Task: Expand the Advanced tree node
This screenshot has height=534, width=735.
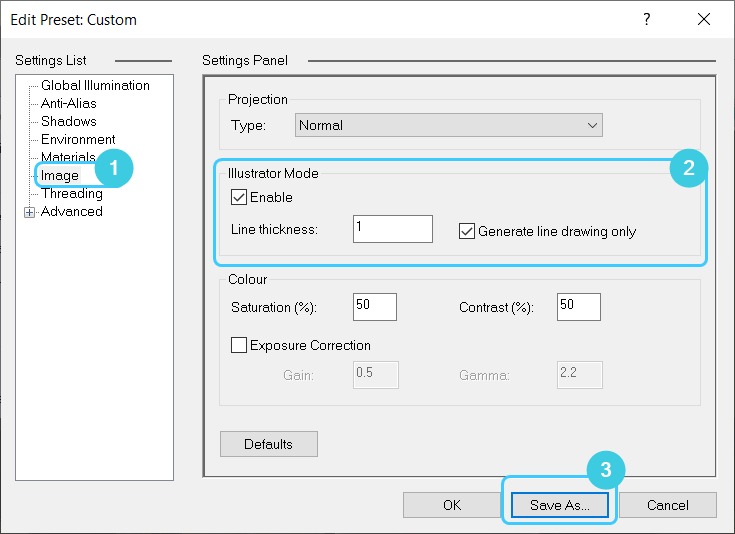Action: point(29,212)
